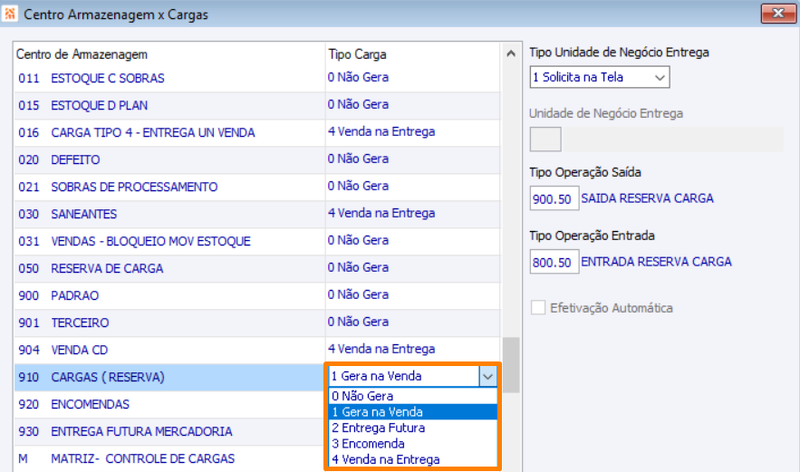Select '1 Gera na Venda' dropdown option
800x472 pixels.
[413, 412]
